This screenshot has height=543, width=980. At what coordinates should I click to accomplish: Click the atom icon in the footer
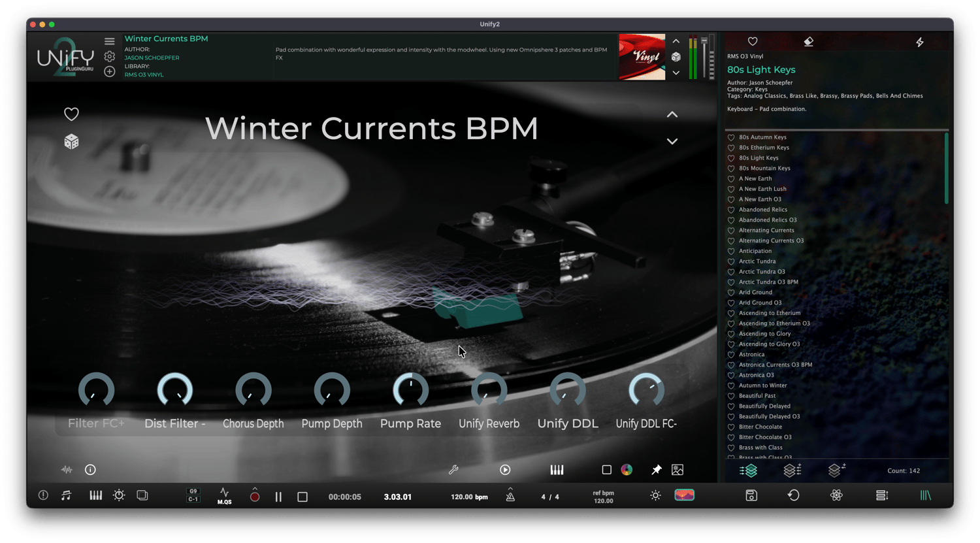[836, 495]
